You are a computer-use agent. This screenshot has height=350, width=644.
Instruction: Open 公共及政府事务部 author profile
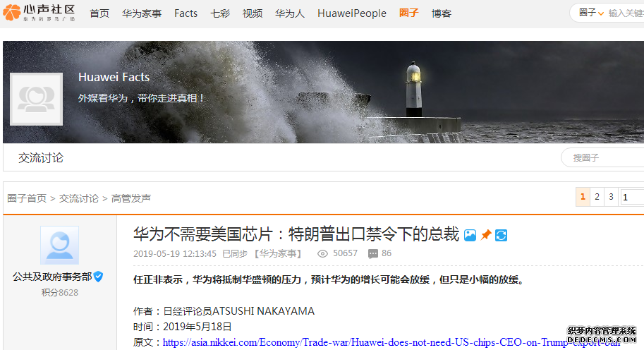tap(52, 277)
